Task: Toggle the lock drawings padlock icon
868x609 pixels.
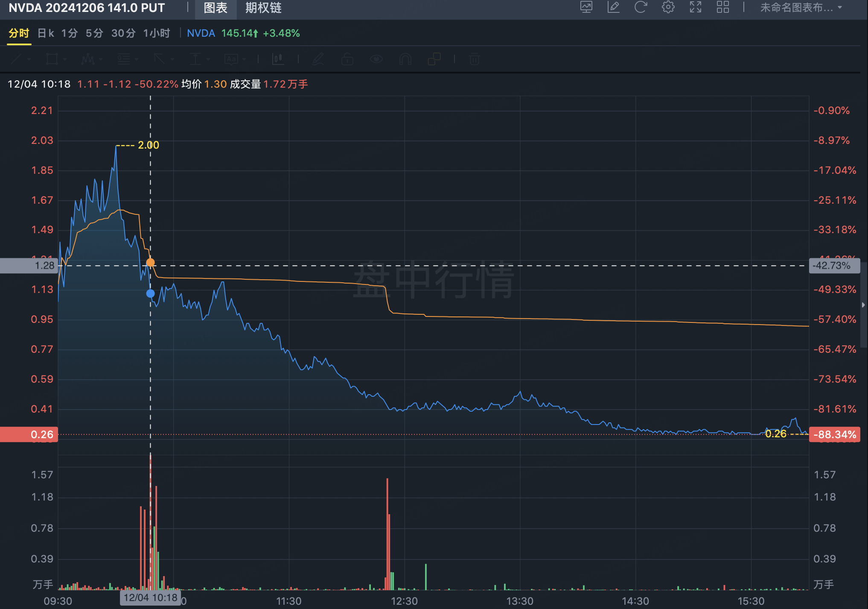Action: coord(347,59)
